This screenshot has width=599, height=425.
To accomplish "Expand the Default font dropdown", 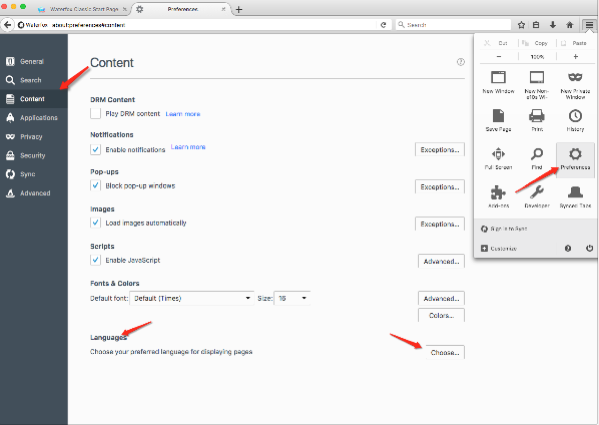I will 192,298.
